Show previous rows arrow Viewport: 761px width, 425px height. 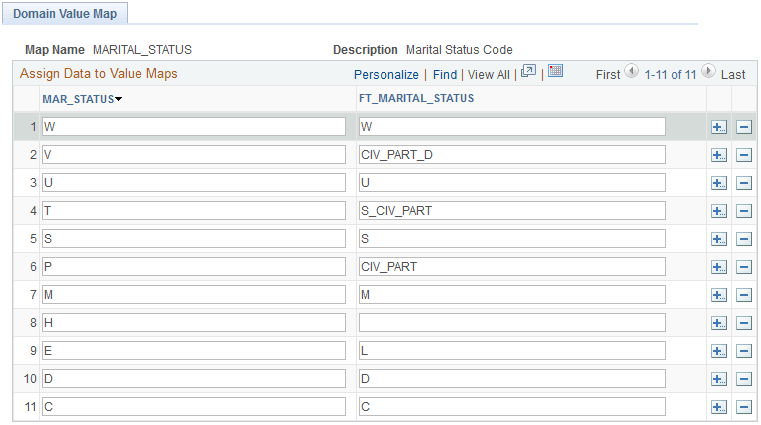tap(631, 71)
